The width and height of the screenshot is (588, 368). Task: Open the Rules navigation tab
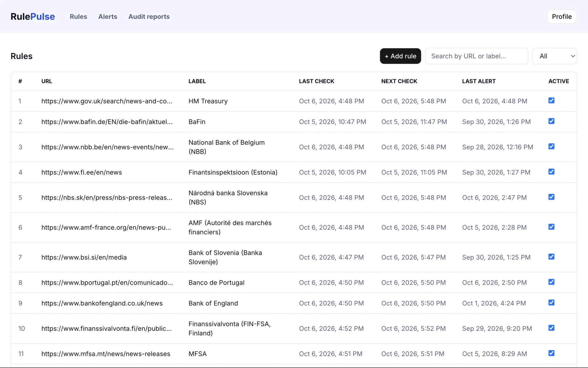pos(78,16)
